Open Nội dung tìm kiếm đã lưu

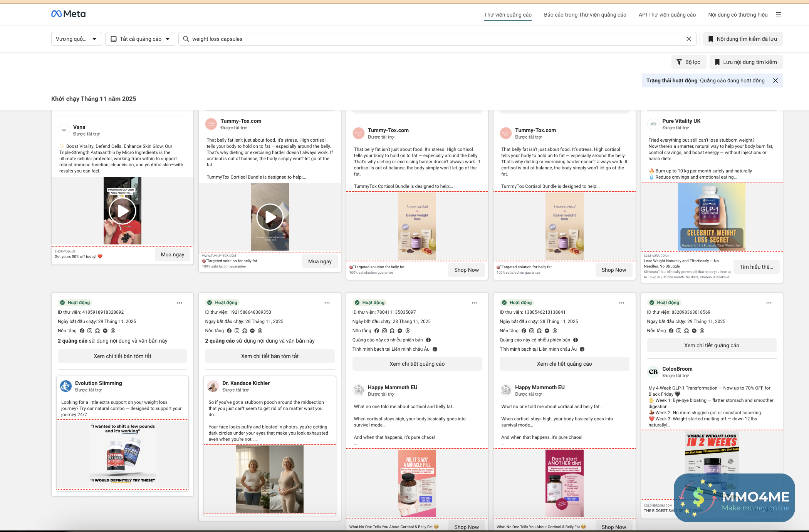[x=743, y=39]
